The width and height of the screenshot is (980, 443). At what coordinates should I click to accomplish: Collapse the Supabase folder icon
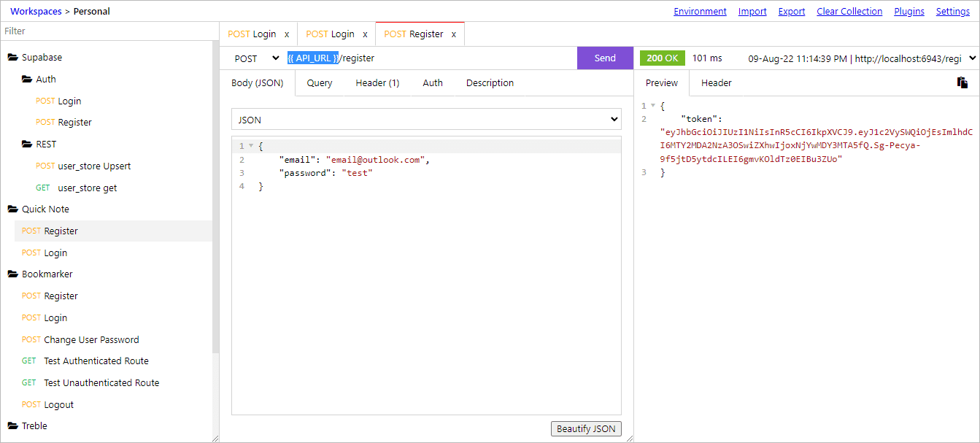[12, 58]
